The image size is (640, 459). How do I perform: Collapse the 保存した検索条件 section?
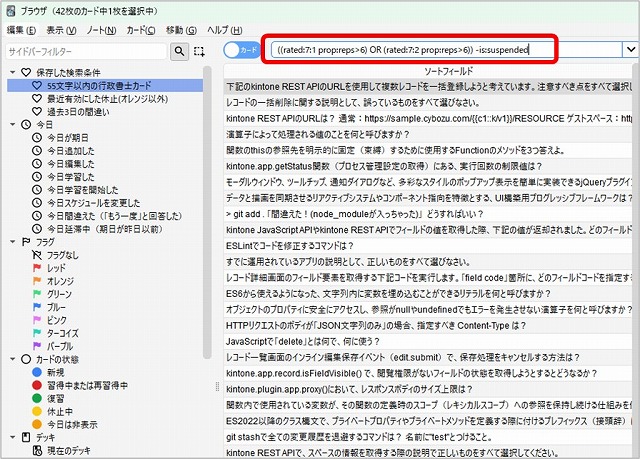point(13,73)
